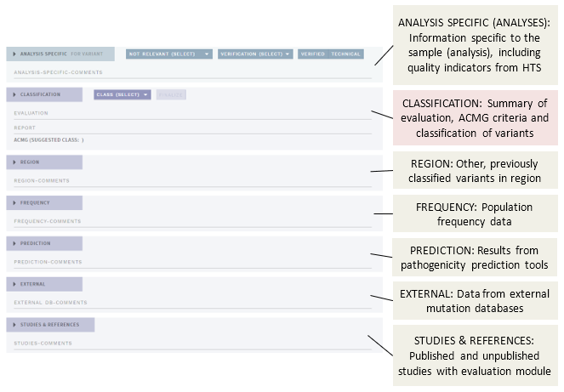Open the Not Relevant (Select) dropdown
Viewport: 564px width, 392px height.
pos(169,54)
